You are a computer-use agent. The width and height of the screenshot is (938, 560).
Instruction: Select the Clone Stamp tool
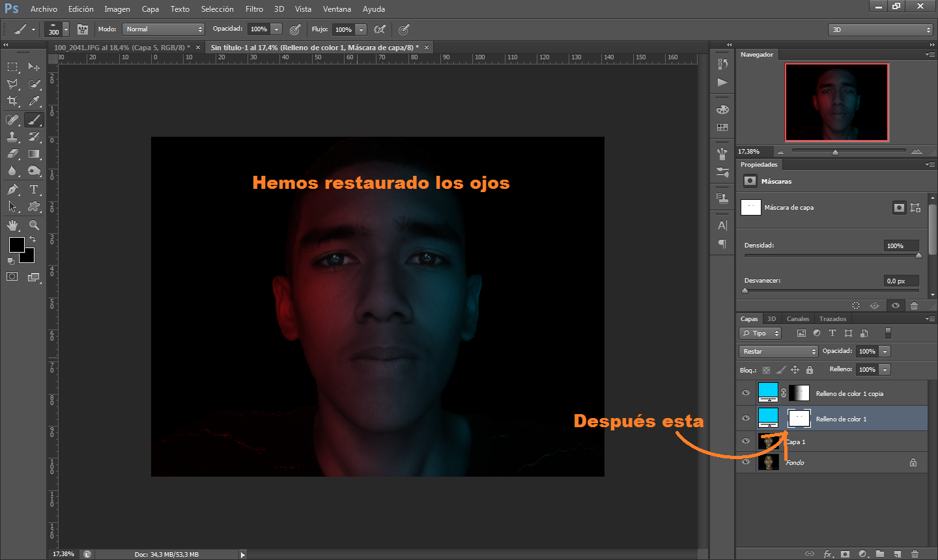click(x=12, y=137)
